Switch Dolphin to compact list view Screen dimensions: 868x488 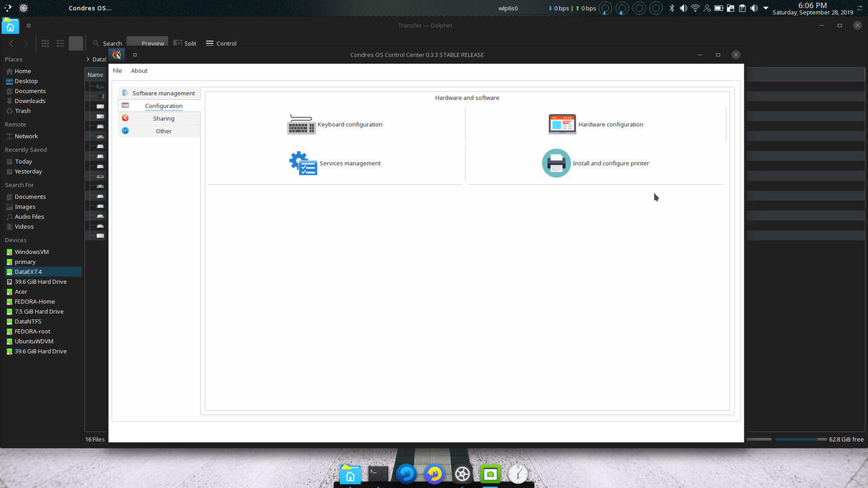(x=60, y=43)
